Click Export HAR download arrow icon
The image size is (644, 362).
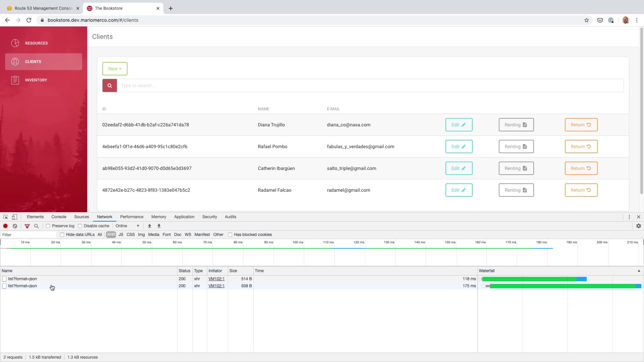pyautogui.click(x=159, y=226)
